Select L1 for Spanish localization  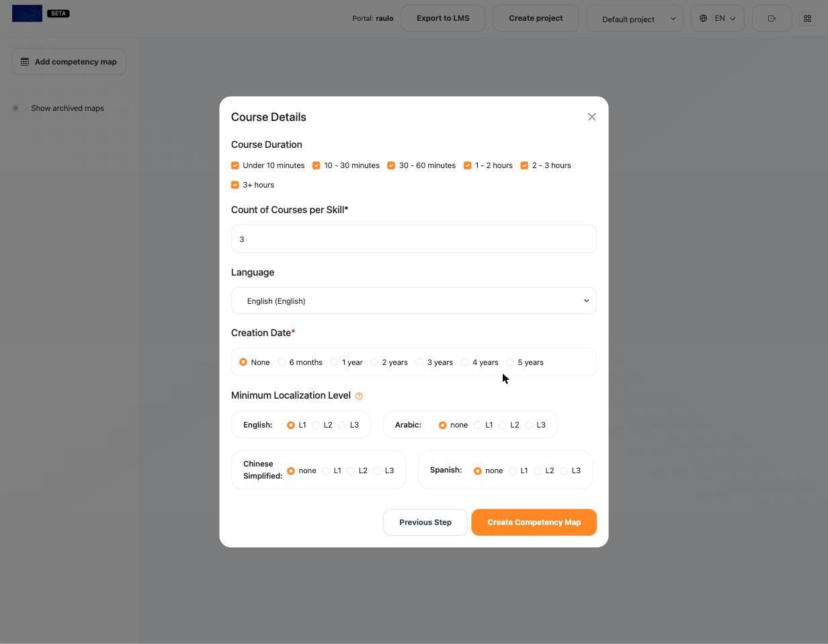[513, 471]
